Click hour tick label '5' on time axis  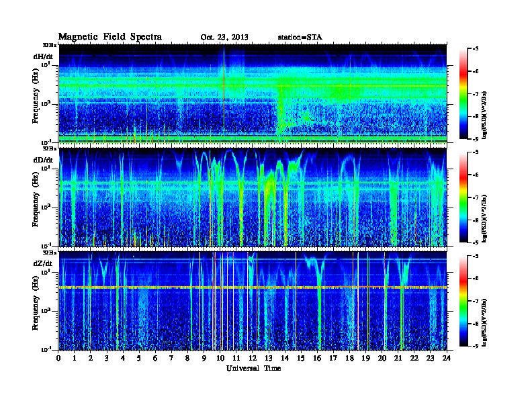pos(139,358)
